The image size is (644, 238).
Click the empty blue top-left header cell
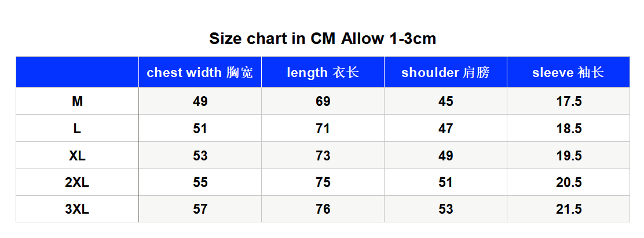[x=77, y=72]
